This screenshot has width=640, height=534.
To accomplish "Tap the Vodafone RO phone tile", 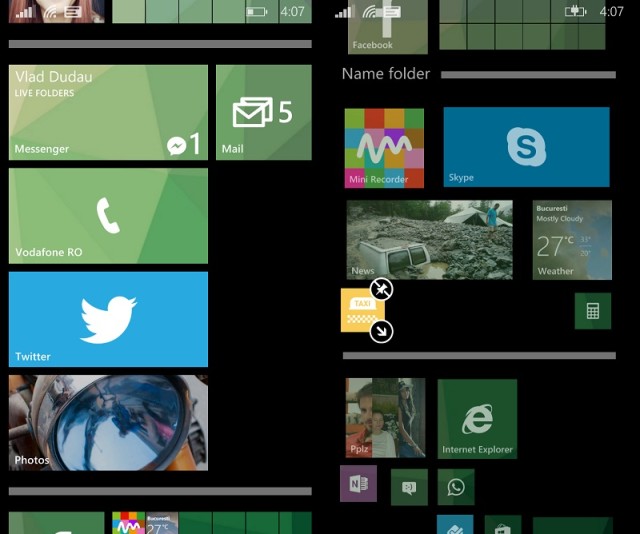I will pyautogui.click(x=108, y=216).
